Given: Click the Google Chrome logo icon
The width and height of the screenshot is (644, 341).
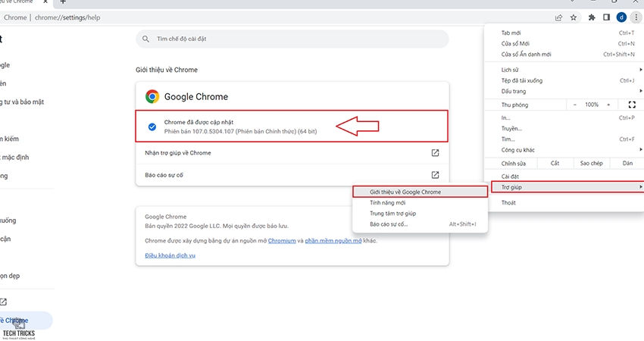Looking at the screenshot, I should 152,96.
